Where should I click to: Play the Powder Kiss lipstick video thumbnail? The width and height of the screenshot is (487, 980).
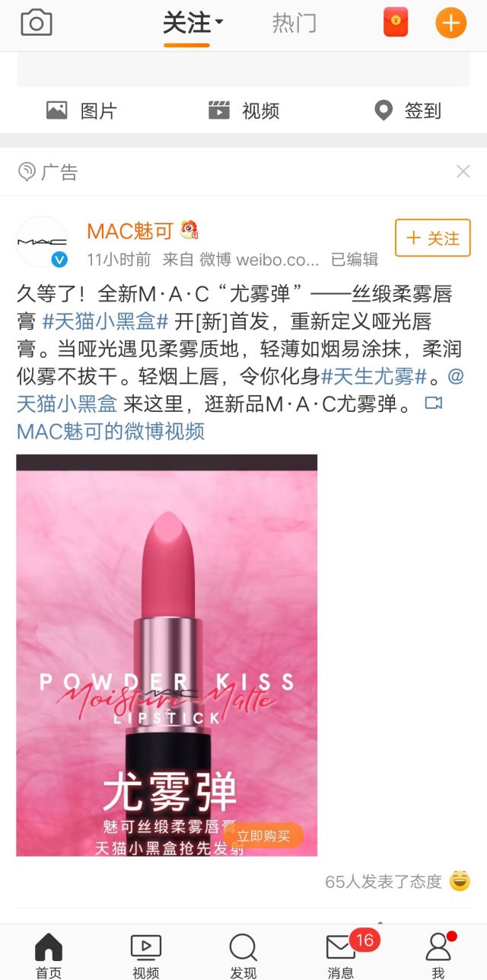coord(167,655)
